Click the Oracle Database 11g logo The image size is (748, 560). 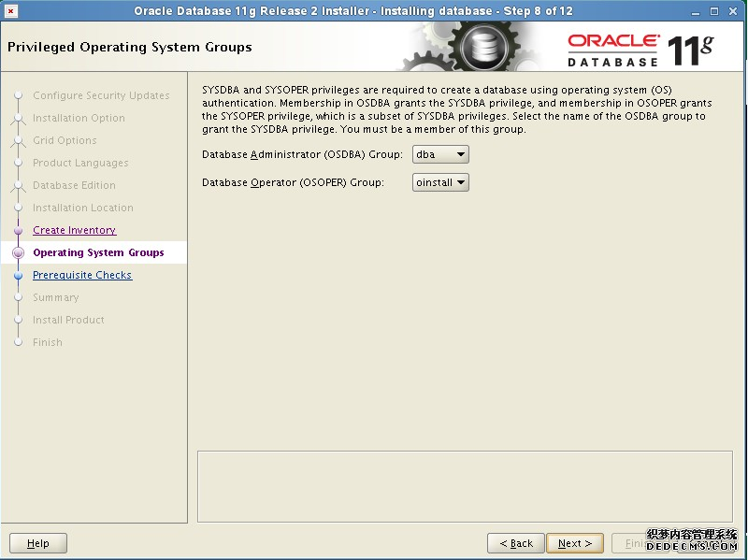point(639,49)
